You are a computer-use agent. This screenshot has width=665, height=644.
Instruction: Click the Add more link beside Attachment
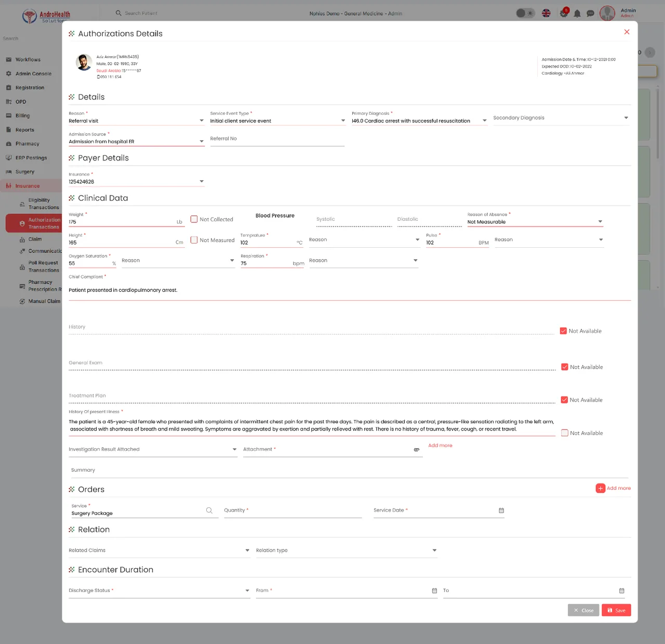[x=440, y=446]
